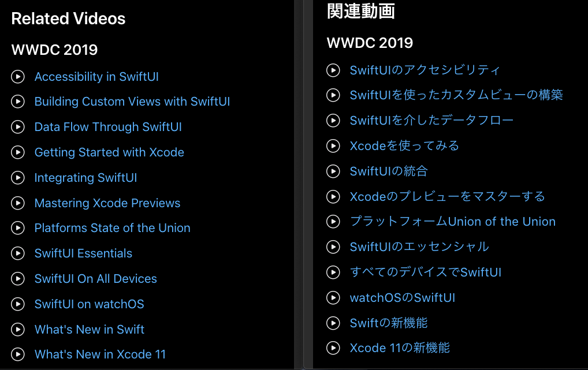The image size is (588, 370).
Task: Click play icon beside Xcode 11の新機能
Action: coord(333,348)
